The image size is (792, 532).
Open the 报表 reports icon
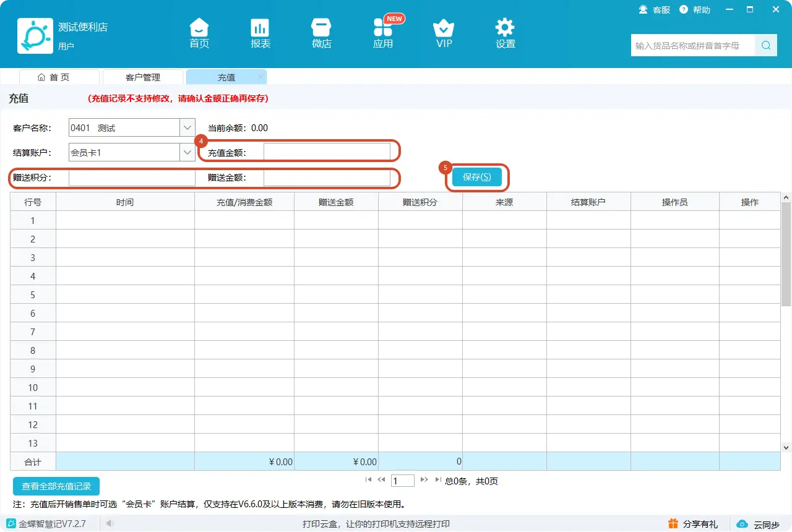coord(260,28)
